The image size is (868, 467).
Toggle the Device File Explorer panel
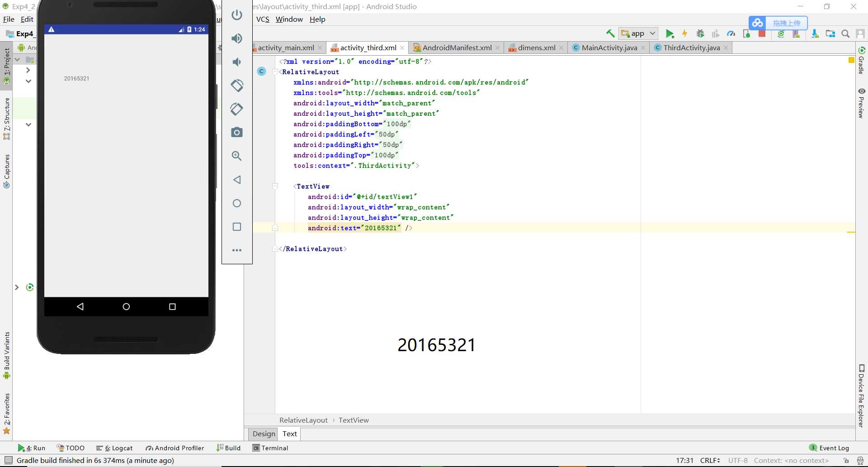(x=862, y=396)
